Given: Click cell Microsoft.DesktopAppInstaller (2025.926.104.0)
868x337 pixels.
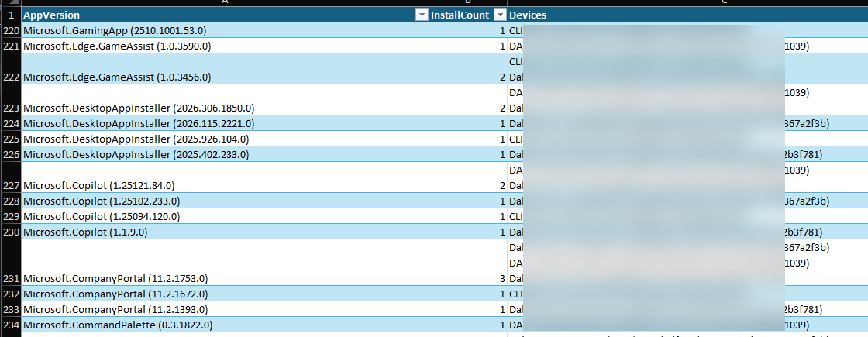Looking at the screenshot, I should [x=226, y=139].
